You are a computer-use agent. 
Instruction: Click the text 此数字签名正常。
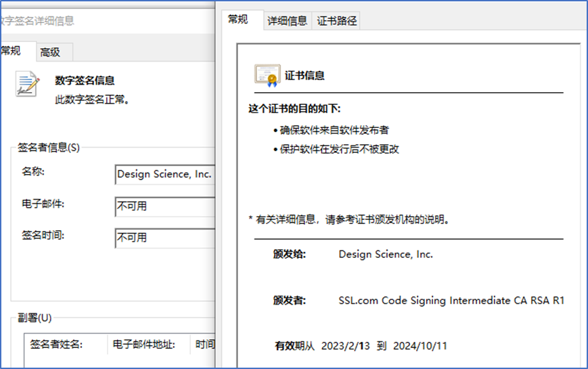92,100
